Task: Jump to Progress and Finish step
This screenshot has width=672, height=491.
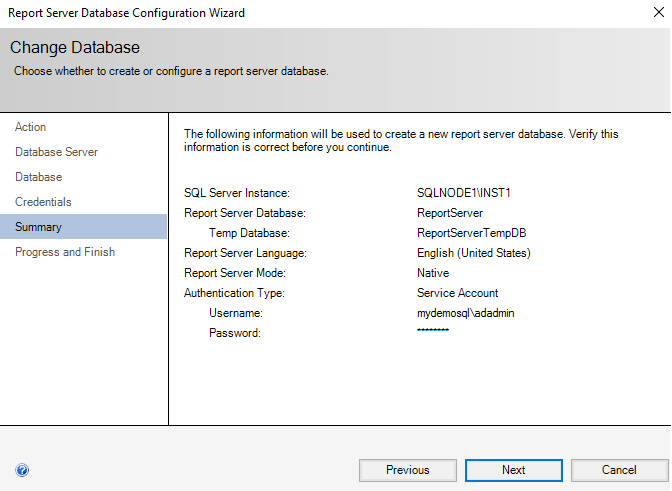Action: (65, 252)
